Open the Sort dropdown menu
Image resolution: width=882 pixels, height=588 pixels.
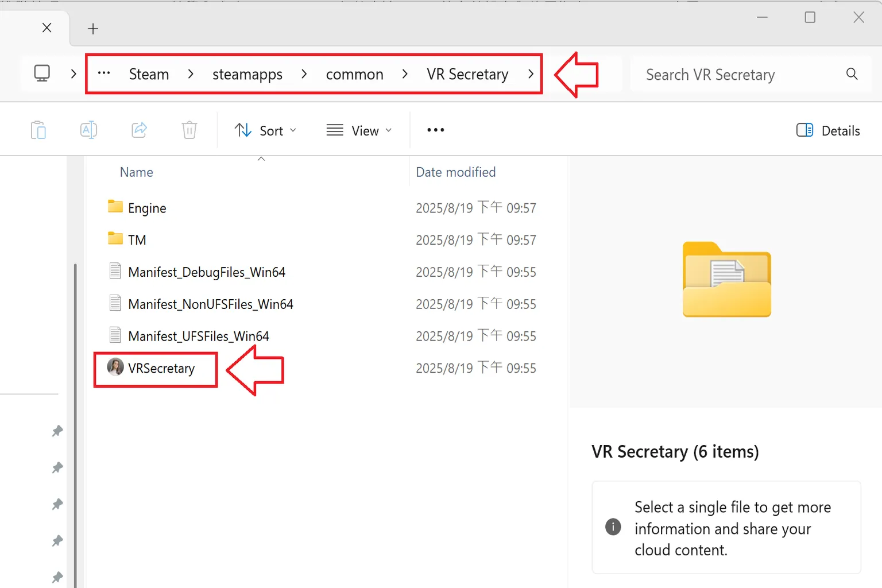pos(266,131)
